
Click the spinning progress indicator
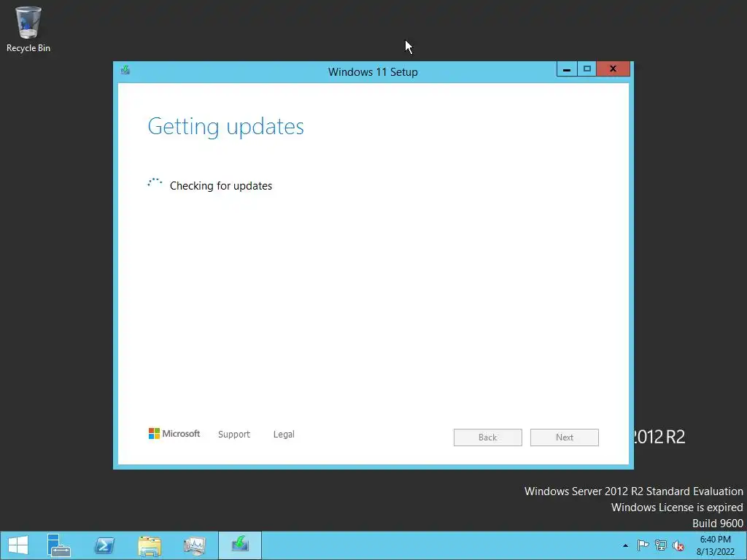[155, 183]
